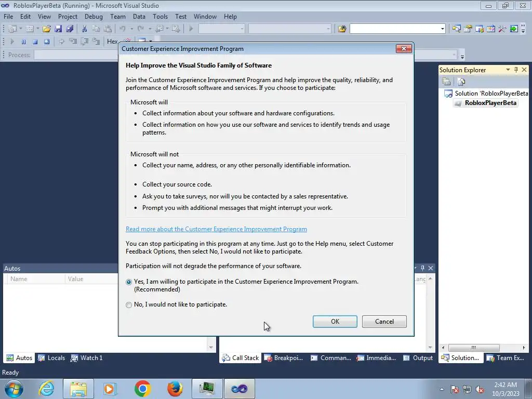
Task: Open the Read more about CEIP link
Action: (x=216, y=229)
